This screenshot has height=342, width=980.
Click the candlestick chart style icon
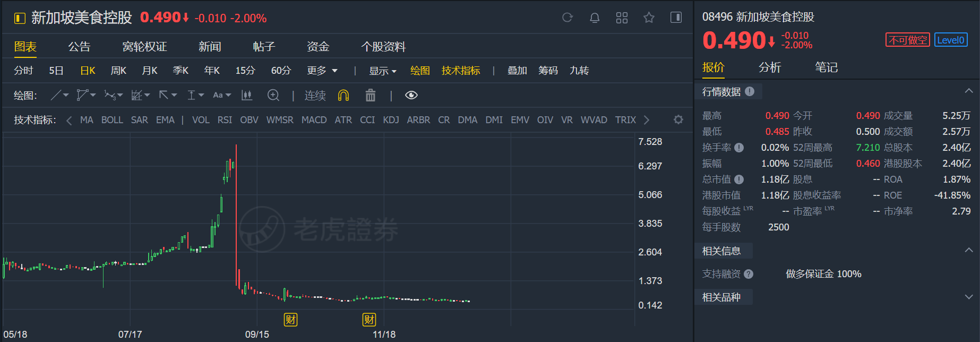246,95
